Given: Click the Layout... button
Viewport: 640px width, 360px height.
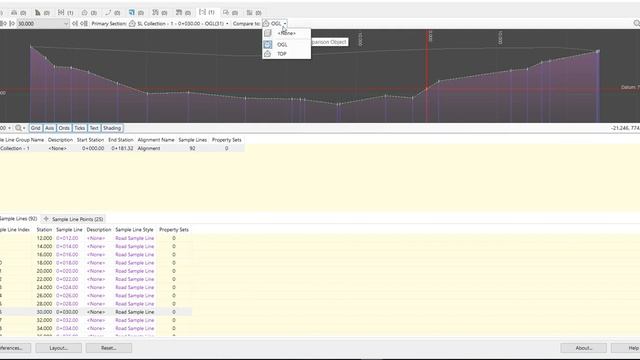Looking at the screenshot, I should tap(58, 348).
